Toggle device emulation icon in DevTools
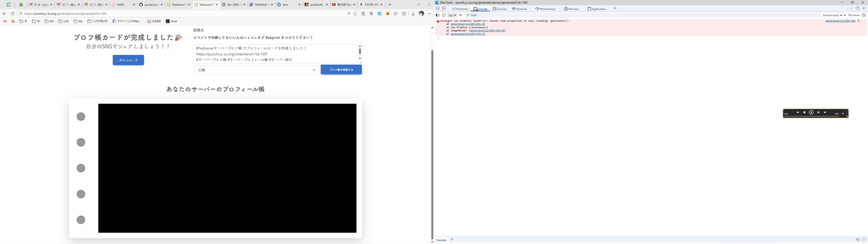 point(444,9)
